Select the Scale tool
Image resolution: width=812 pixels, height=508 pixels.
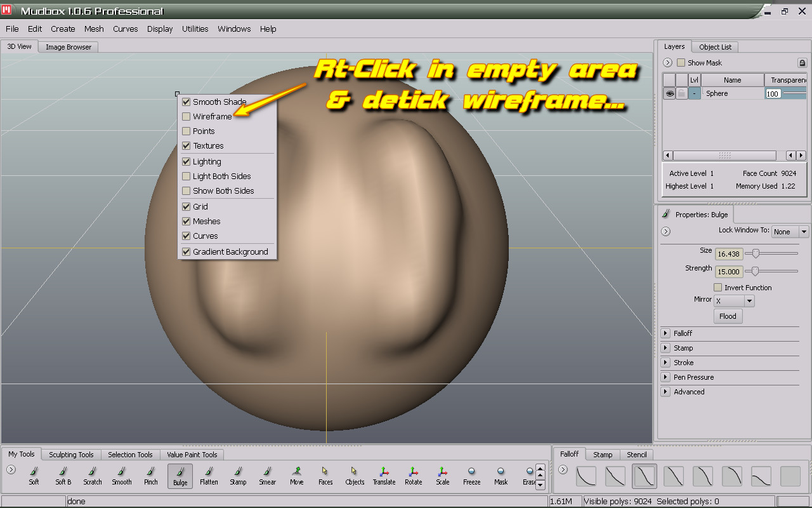click(x=442, y=476)
